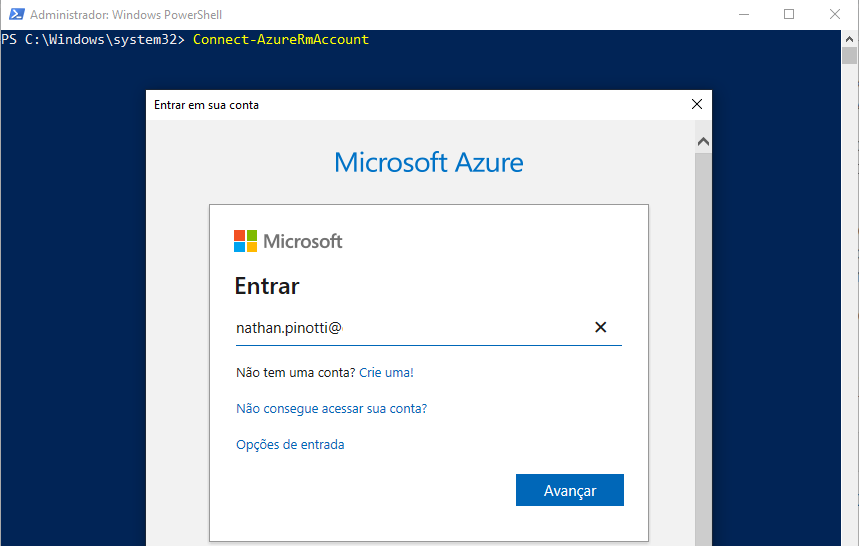Click the 'Administrador: Windows PowerShell' title bar

(x=126, y=15)
